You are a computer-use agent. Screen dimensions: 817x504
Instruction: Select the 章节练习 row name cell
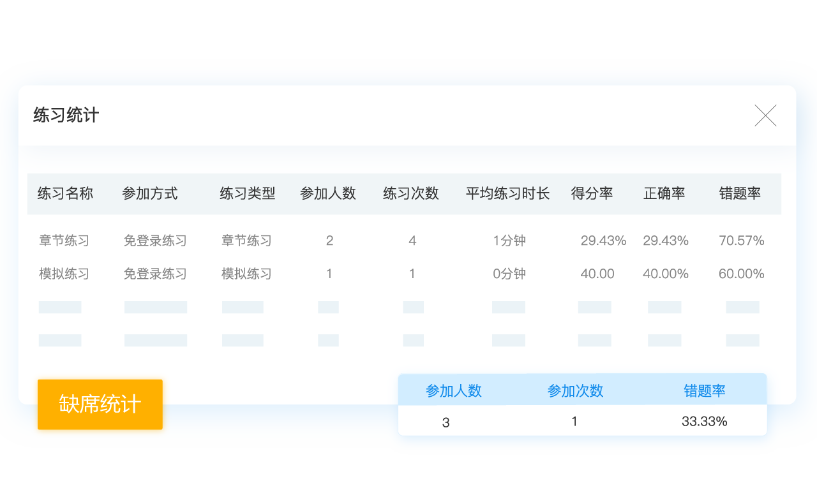[x=64, y=241]
